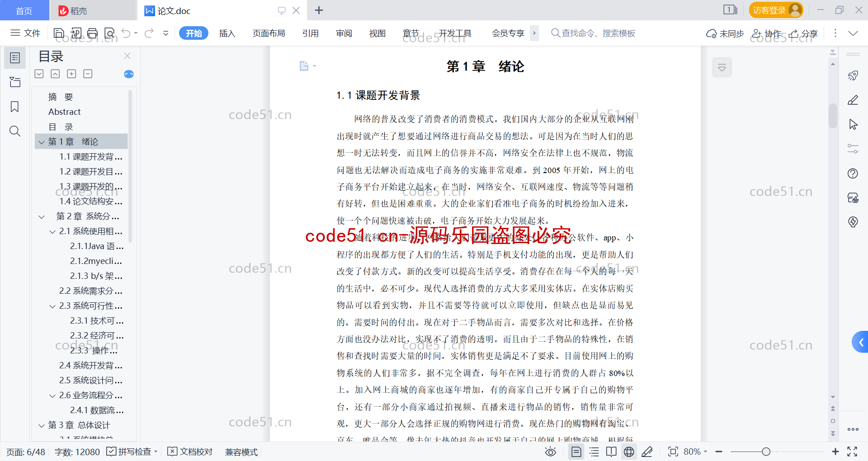The height and width of the screenshot is (461, 868).
Task: Click the save icon in the toolbar
Action: pyautogui.click(x=59, y=33)
